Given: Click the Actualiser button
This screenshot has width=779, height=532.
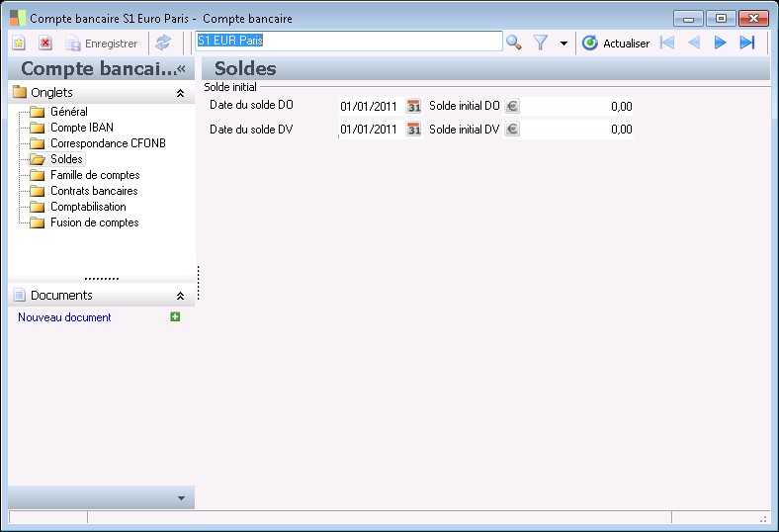Looking at the screenshot, I should (x=616, y=44).
